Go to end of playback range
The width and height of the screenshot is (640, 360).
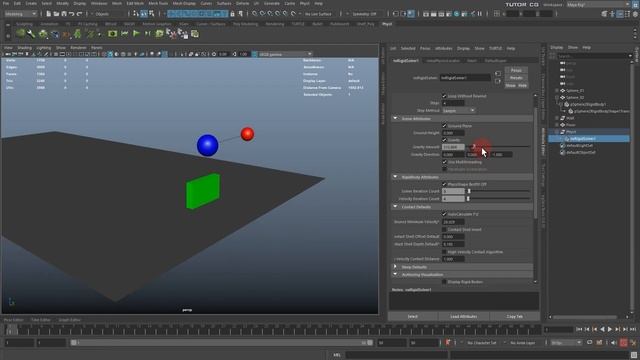click(x=633, y=329)
